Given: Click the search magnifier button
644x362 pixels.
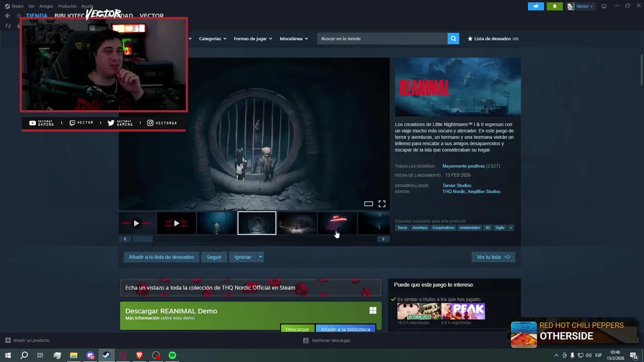Looking at the screenshot, I should tap(453, 39).
